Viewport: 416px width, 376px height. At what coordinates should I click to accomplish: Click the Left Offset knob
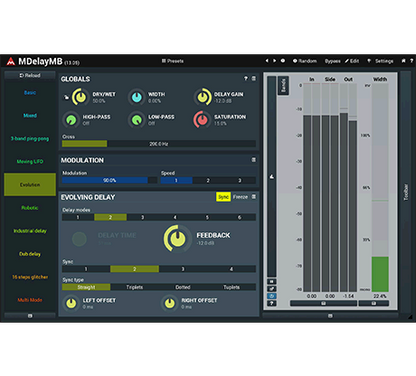(71, 303)
